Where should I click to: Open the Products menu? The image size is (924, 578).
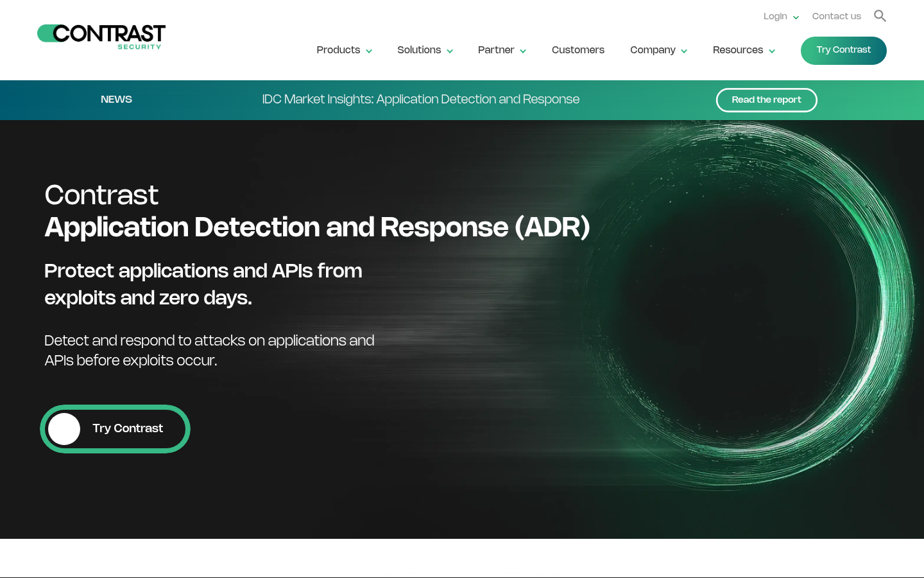338,50
